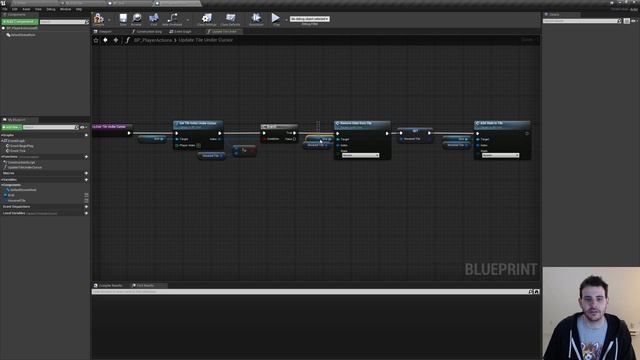Click the Simulation toolbar icon
The image size is (640, 360).
click(x=256, y=19)
